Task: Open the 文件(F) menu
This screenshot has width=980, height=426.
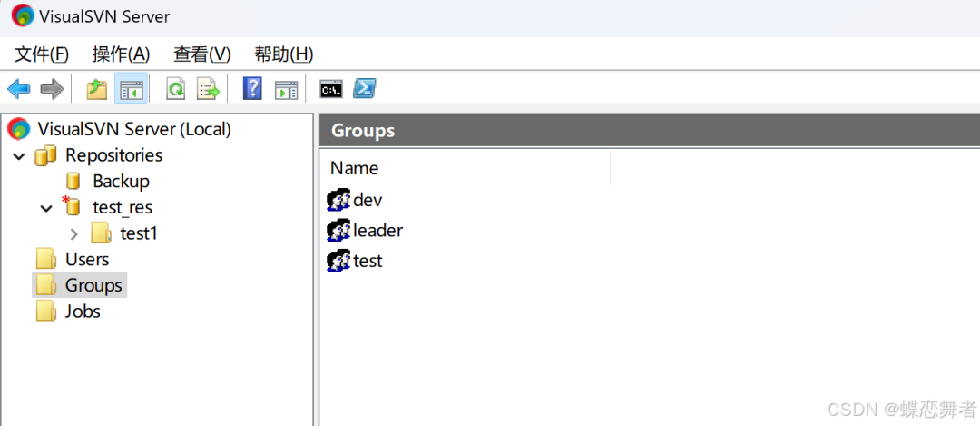Action: click(42, 55)
